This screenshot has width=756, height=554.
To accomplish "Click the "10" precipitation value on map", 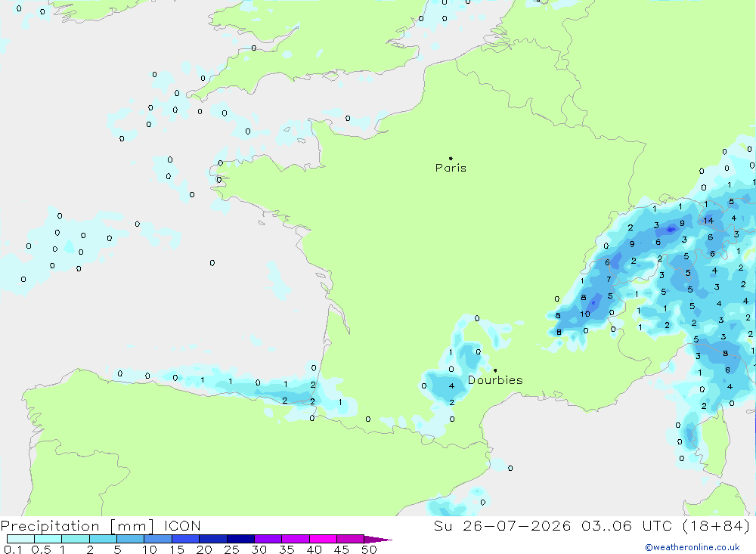I will [585, 314].
